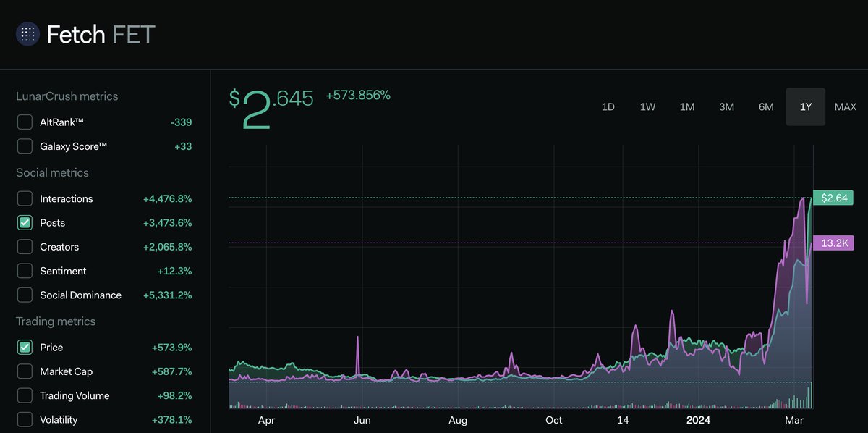Toggle the Volatility checkbox
Screen dimensions: 868x433
click(25, 419)
